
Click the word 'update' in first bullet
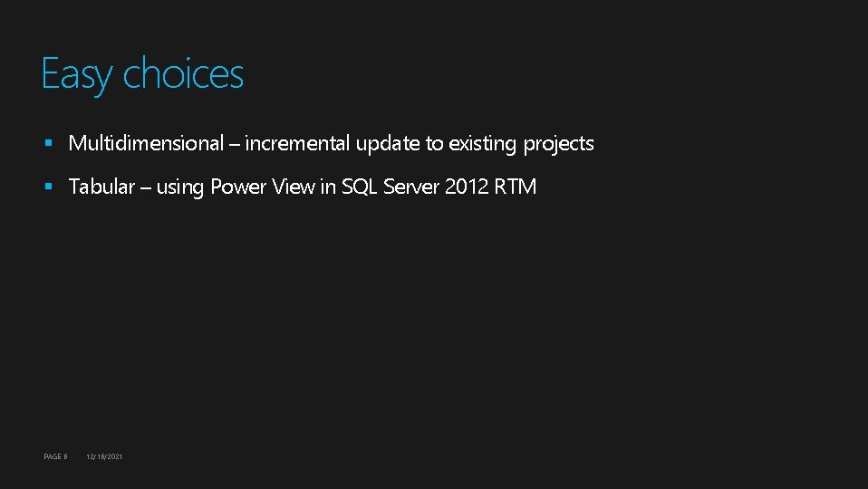tap(388, 144)
